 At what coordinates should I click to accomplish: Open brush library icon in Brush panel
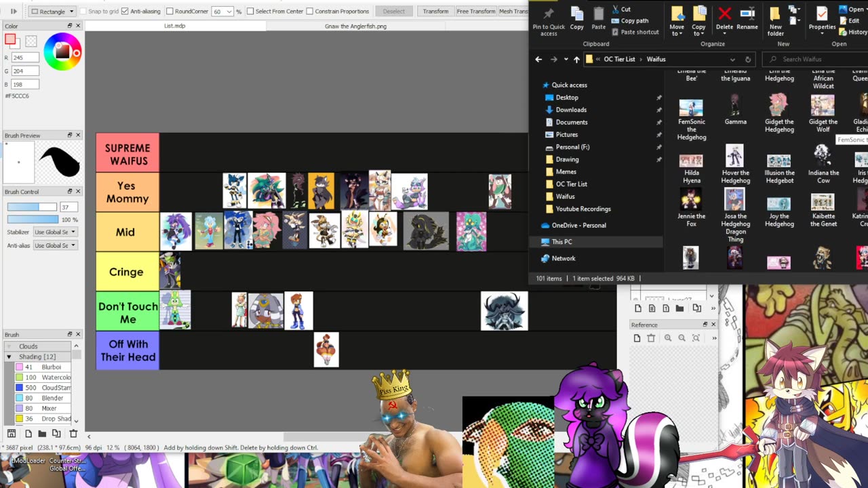(12, 434)
